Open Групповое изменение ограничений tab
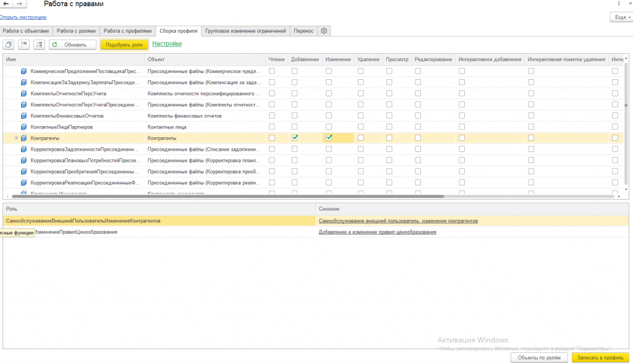 tap(245, 31)
